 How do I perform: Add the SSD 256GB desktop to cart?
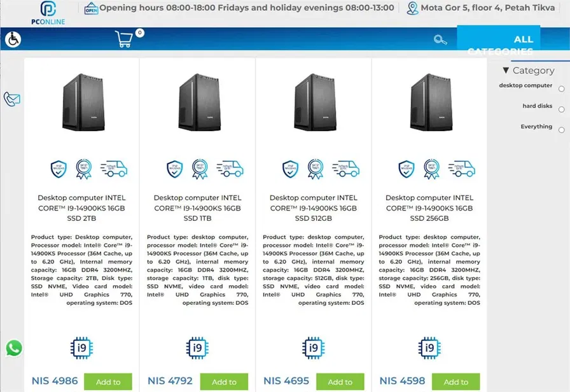[455, 382]
